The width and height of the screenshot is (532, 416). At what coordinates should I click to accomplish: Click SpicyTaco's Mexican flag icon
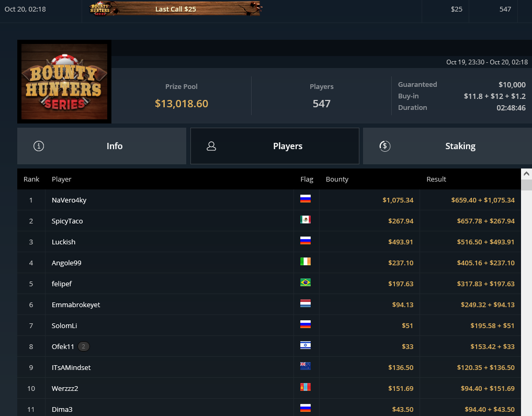tap(305, 220)
